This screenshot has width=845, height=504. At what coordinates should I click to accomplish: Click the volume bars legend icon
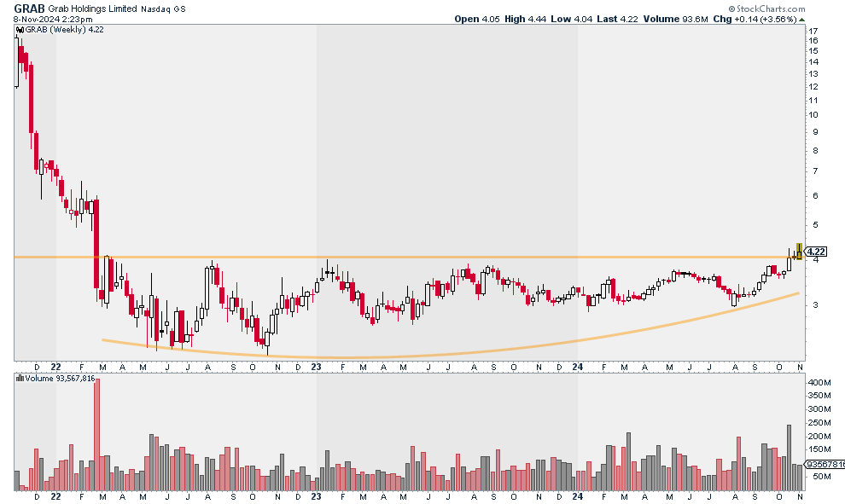coord(20,379)
